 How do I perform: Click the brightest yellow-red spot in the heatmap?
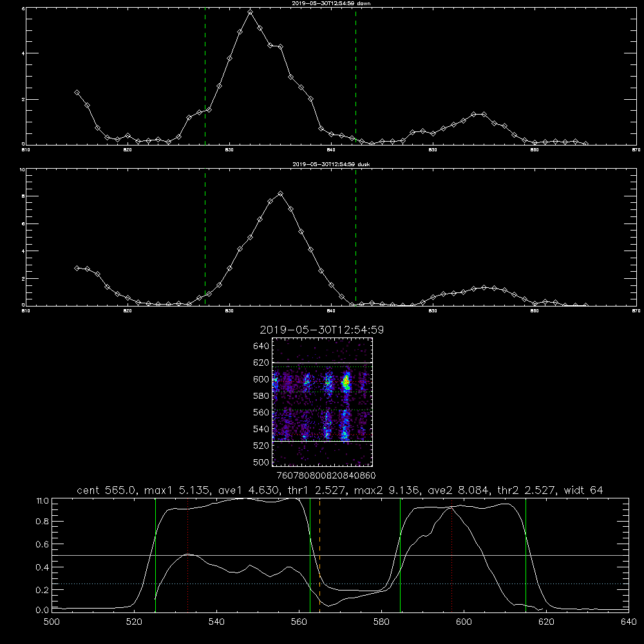coord(346,383)
